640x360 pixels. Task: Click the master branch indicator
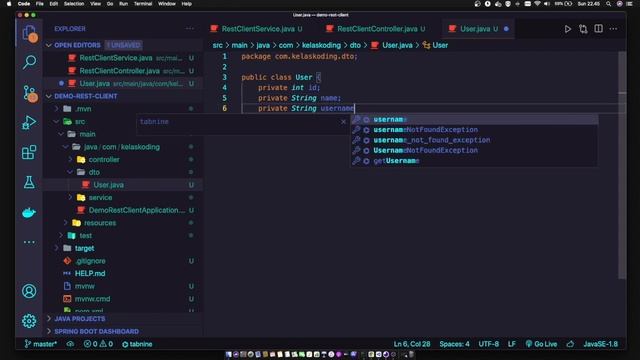click(x=40, y=344)
